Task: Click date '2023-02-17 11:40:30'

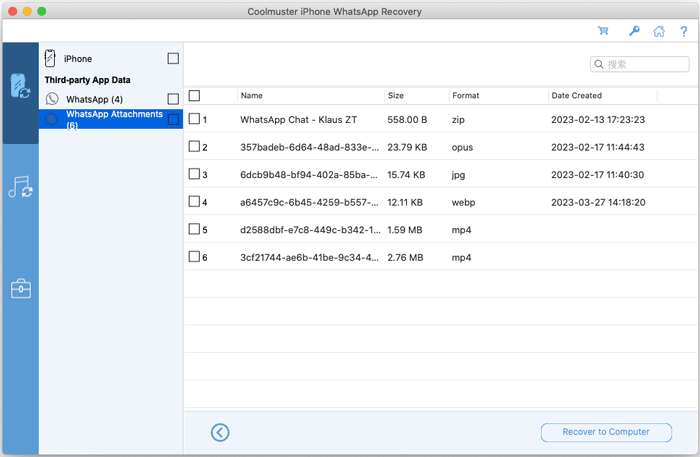Action: [597, 175]
